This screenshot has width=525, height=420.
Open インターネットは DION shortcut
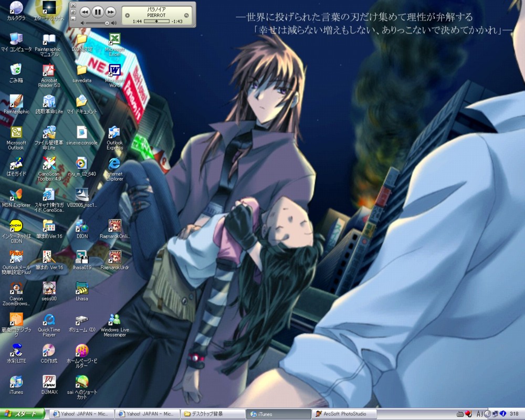[x=16, y=232]
